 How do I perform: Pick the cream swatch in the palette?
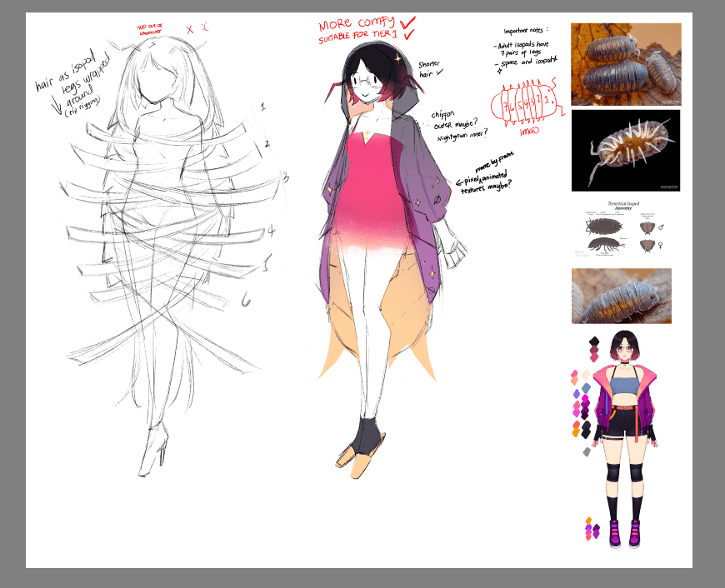[586, 374]
